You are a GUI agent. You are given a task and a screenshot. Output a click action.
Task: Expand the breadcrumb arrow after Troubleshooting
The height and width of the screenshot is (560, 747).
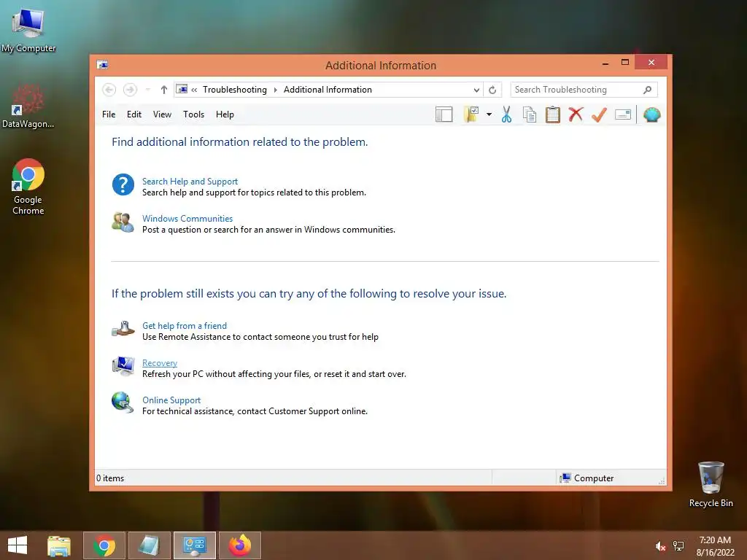[275, 90]
